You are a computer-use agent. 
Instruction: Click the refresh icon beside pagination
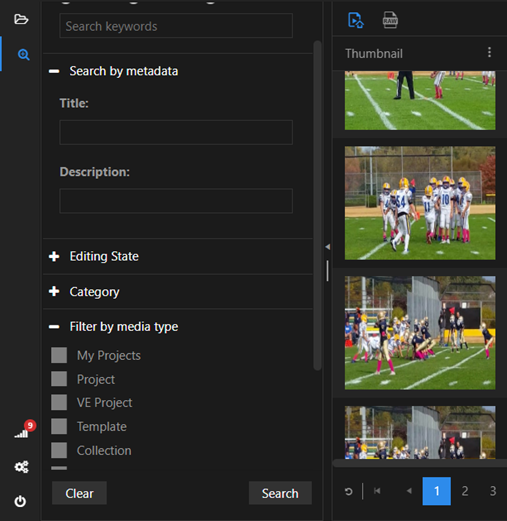[x=349, y=491]
